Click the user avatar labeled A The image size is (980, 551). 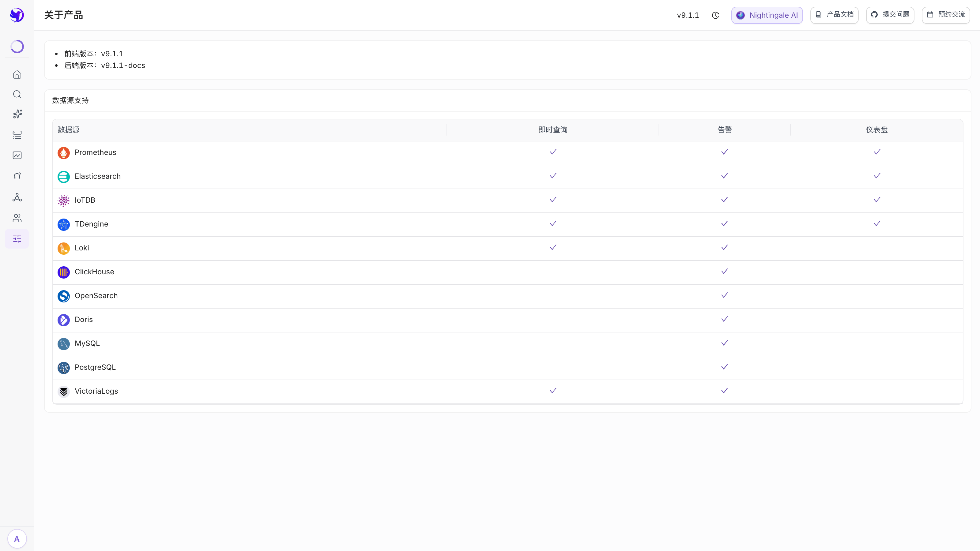[x=17, y=539]
